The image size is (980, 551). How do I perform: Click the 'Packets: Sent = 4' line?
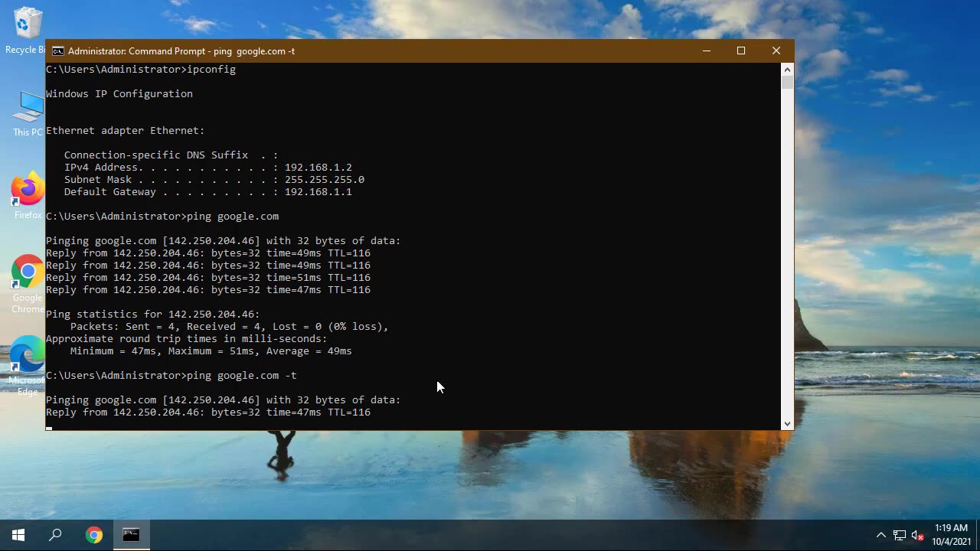coord(230,327)
